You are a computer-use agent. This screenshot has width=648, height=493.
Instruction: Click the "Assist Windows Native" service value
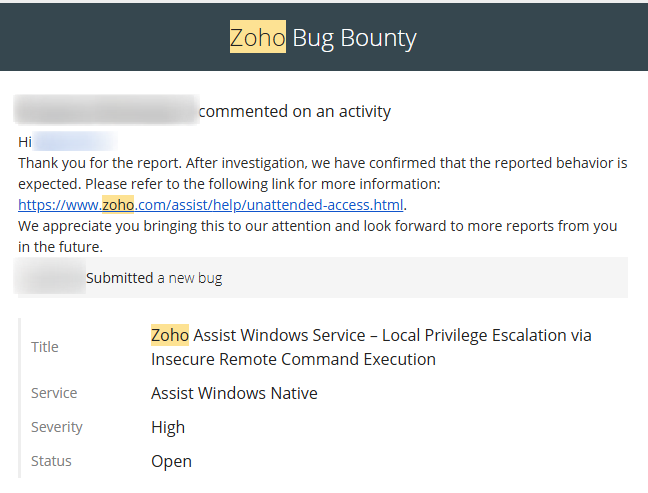coord(234,393)
